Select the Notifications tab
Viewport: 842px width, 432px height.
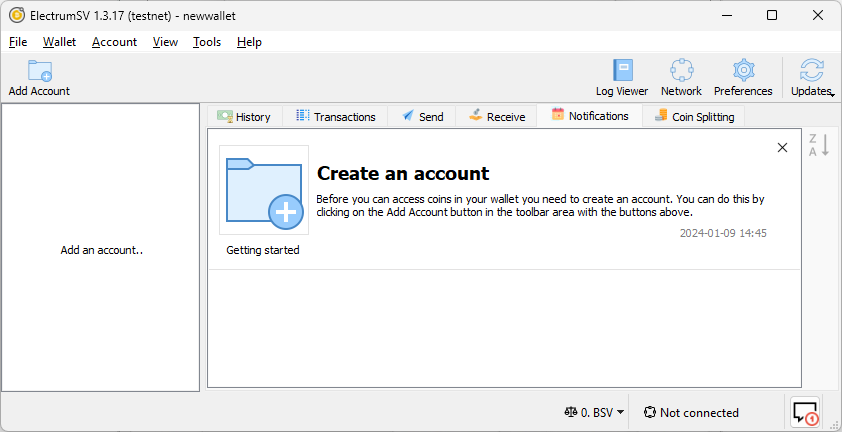590,116
